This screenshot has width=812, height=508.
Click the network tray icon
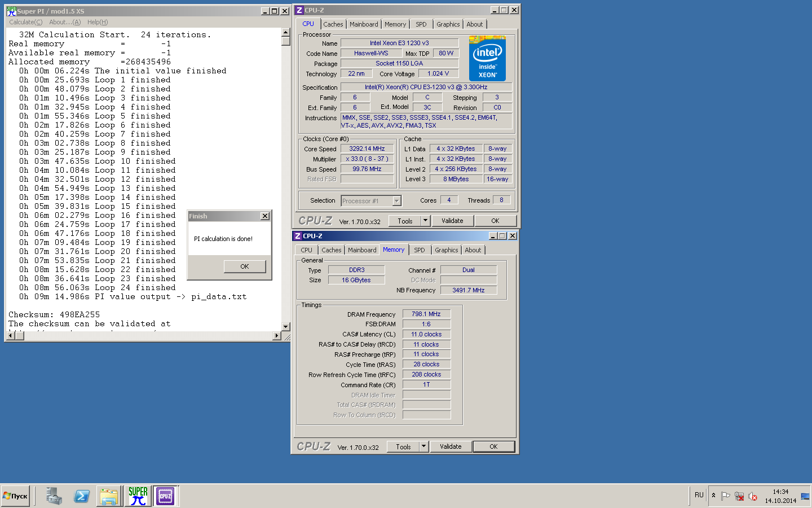click(739, 496)
